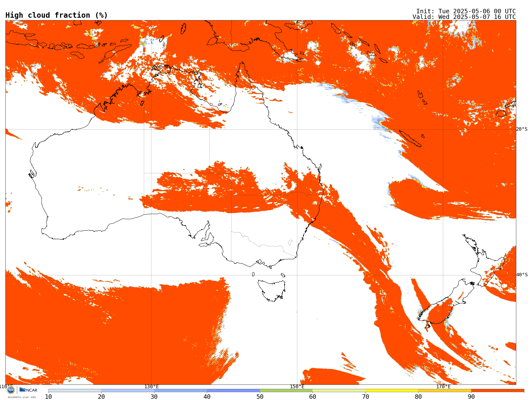The width and height of the screenshot is (532, 400).
Task: Click the colorbar label 70
Action: point(366,397)
